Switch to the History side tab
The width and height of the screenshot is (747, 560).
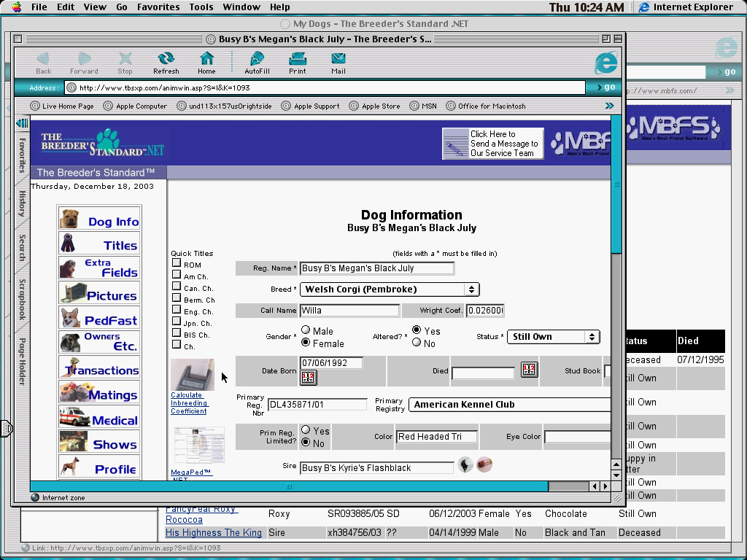click(x=22, y=203)
